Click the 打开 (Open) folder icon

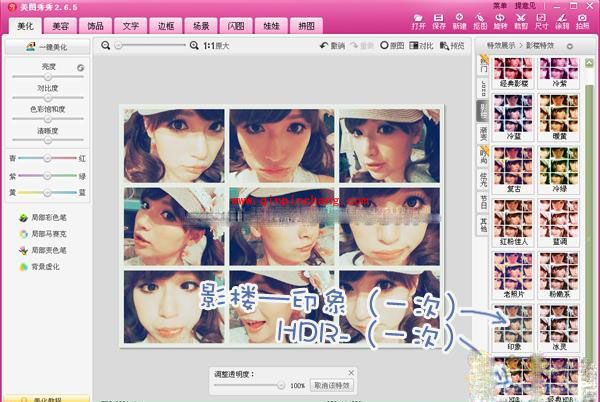pos(417,20)
